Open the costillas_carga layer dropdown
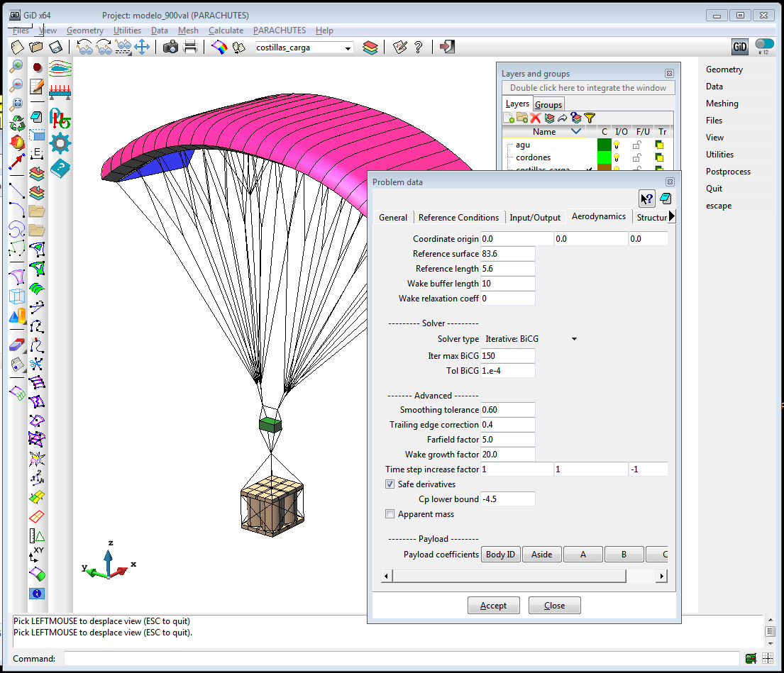Image resolution: width=784 pixels, height=673 pixels. pyautogui.click(x=348, y=48)
